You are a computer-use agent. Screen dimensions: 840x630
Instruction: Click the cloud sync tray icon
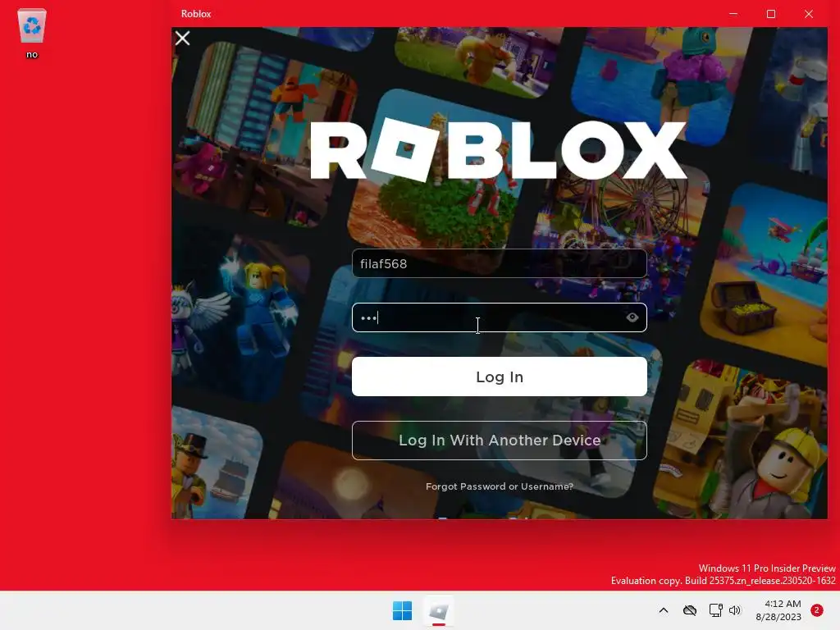coord(689,610)
